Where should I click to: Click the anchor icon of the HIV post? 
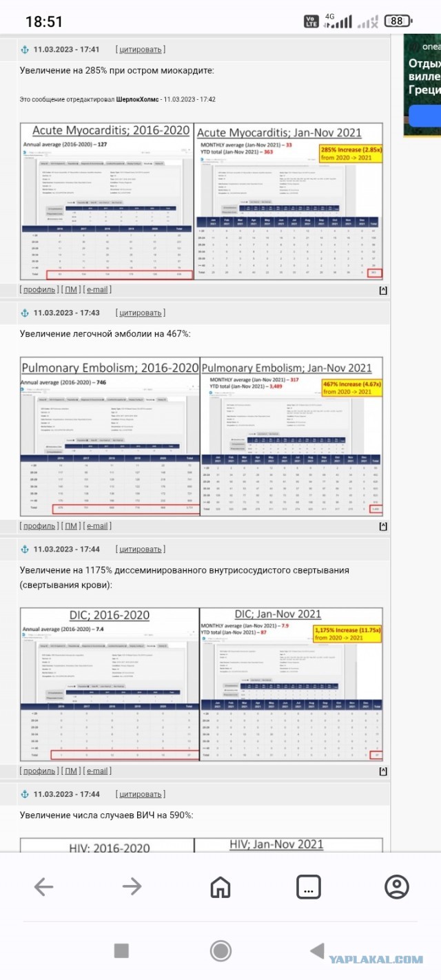(25, 794)
